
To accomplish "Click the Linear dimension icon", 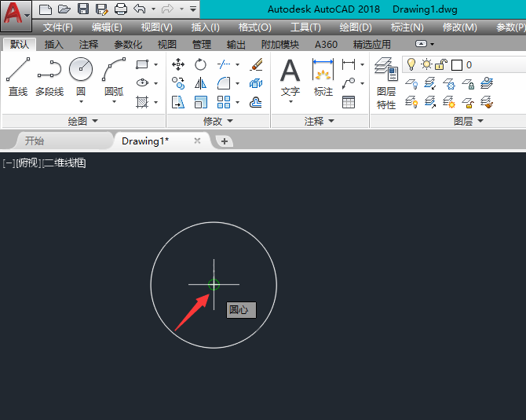I will tap(349, 64).
